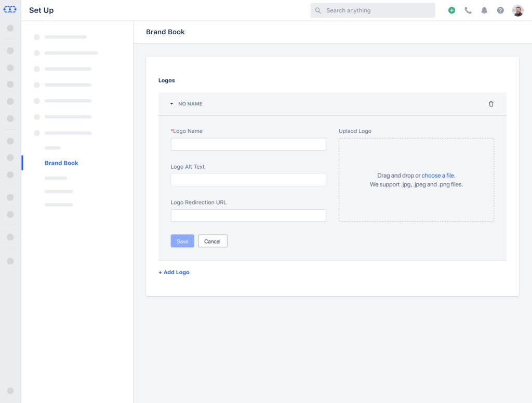Viewport: 532px width, 403px height.
Task: Open the help question mark icon
Action: [x=500, y=10]
